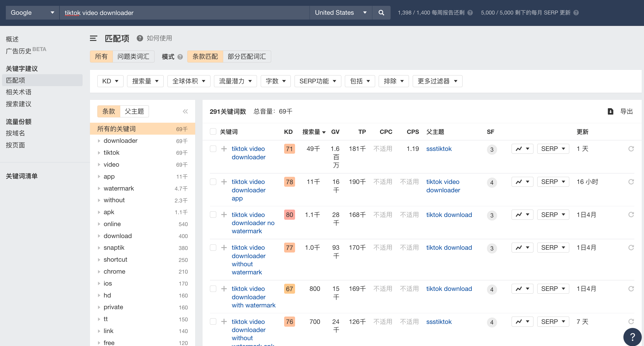Refresh row for downloader without watermark apk
The image size is (644, 346).
(x=631, y=322)
